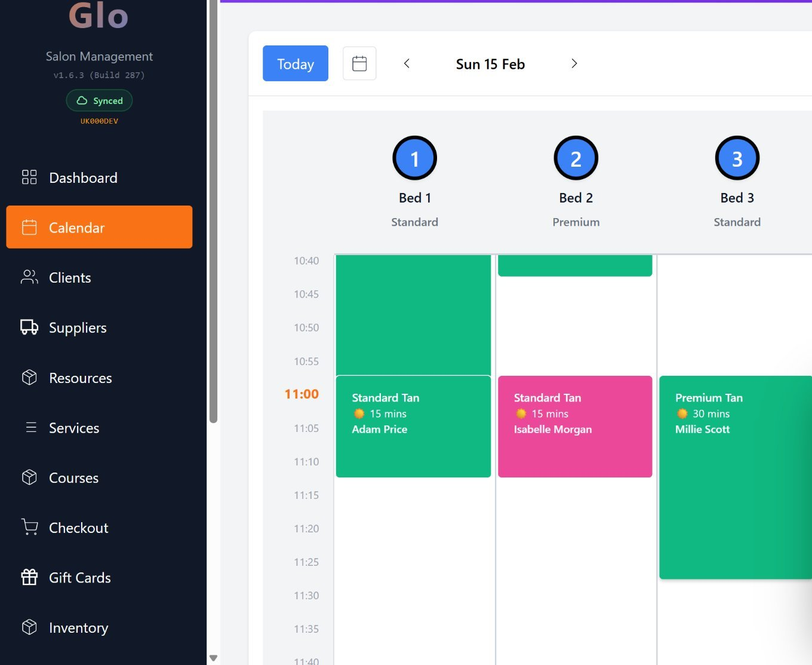Click the Synced cloud status badge
This screenshot has height=665, width=812.
coord(99,100)
